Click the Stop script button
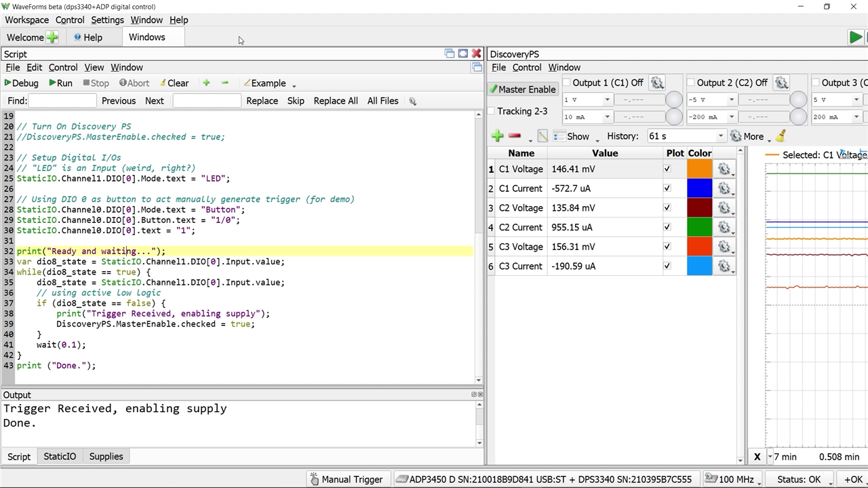 [x=96, y=83]
